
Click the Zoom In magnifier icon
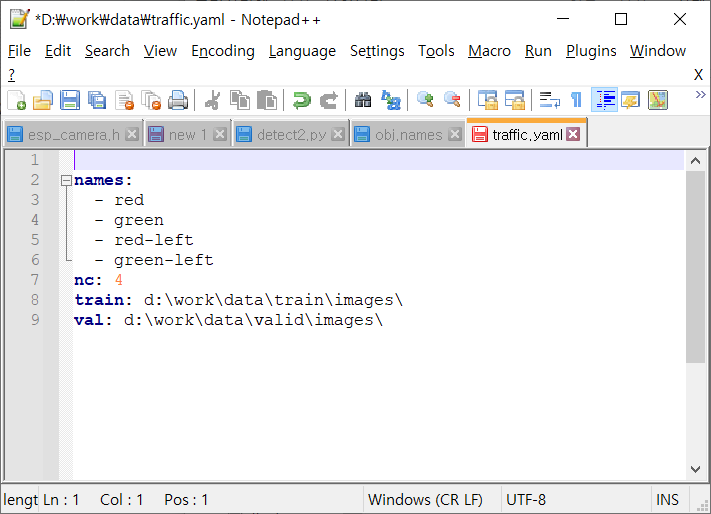pos(425,100)
